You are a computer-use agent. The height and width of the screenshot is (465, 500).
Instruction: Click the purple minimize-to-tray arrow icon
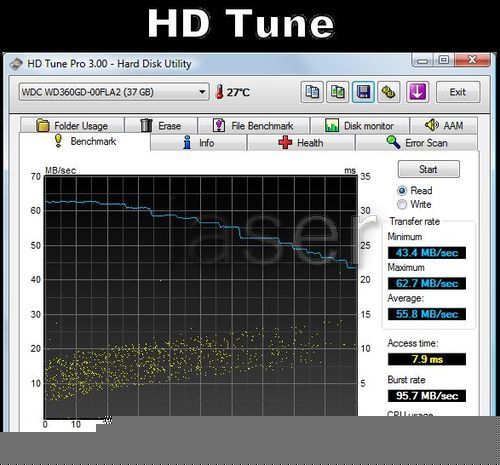417,92
